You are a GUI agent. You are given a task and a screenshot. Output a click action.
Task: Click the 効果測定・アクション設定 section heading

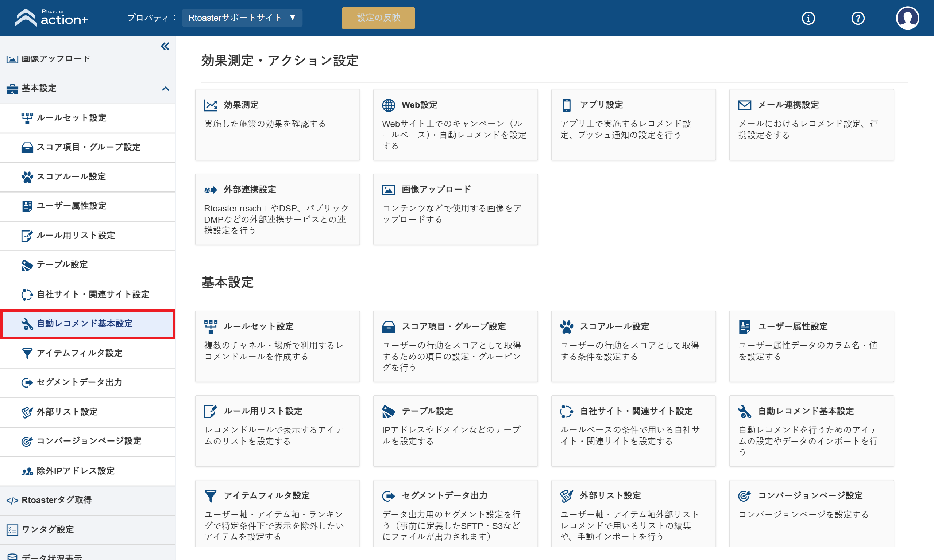coord(280,61)
